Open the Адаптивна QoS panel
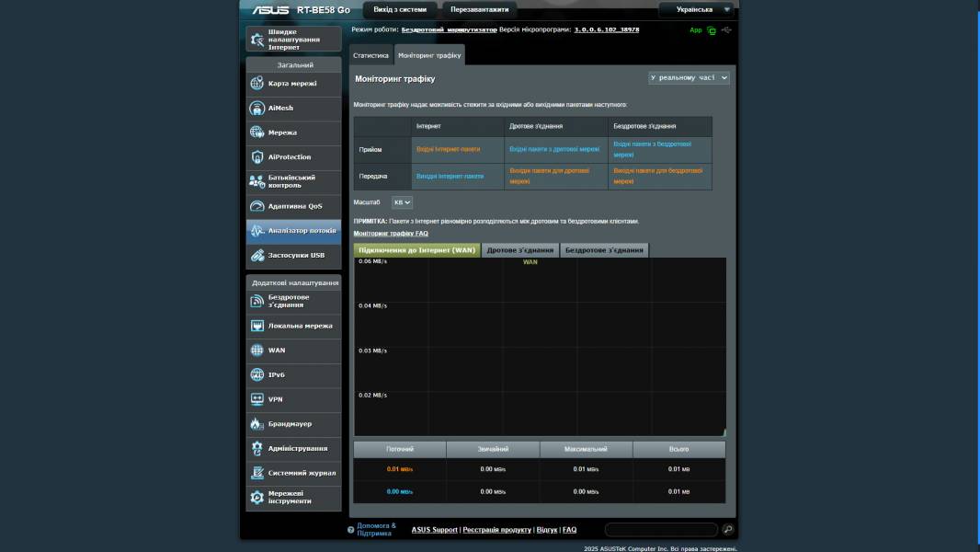The image size is (980, 552). coord(294,204)
